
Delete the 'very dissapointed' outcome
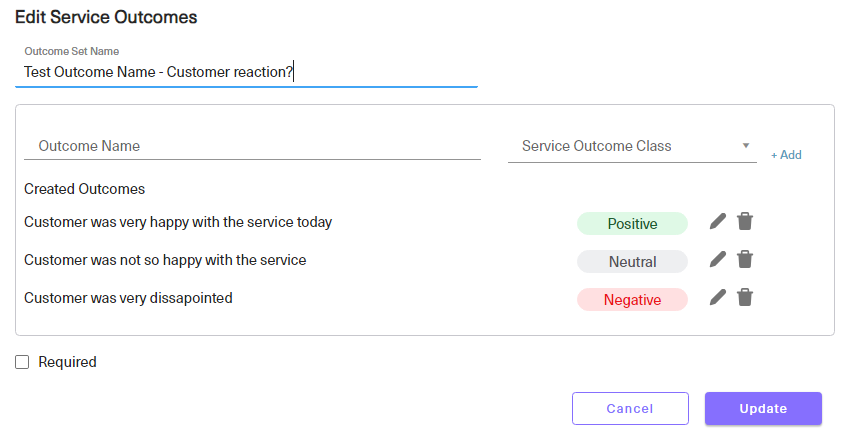[x=745, y=297]
